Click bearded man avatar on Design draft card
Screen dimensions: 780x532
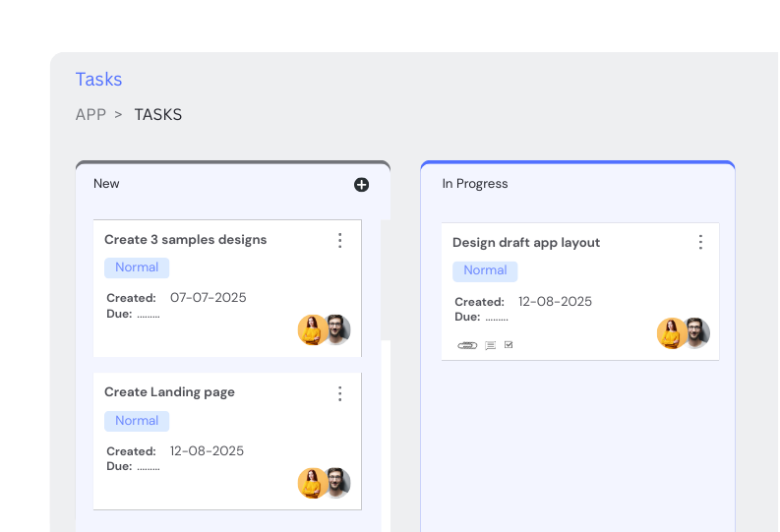click(x=697, y=333)
